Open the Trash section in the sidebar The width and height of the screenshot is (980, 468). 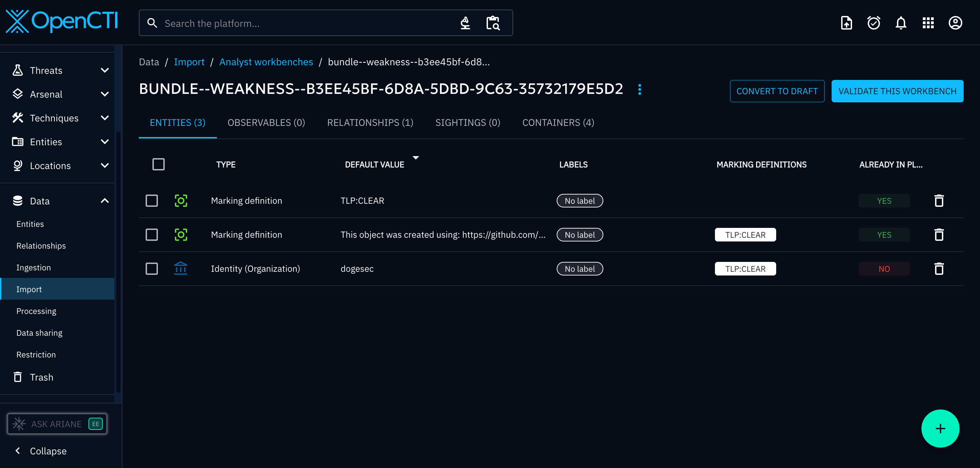click(x=42, y=377)
